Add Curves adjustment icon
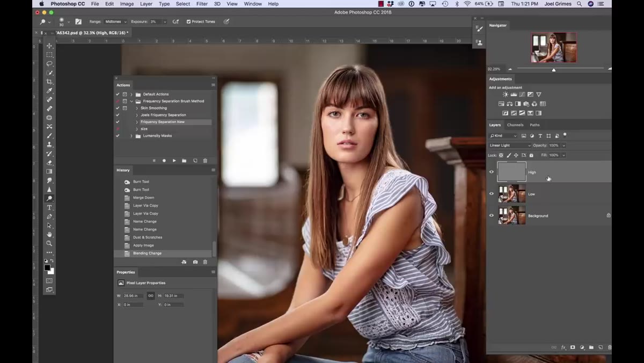Viewport: 644px width, 363px height. [x=522, y=95]
